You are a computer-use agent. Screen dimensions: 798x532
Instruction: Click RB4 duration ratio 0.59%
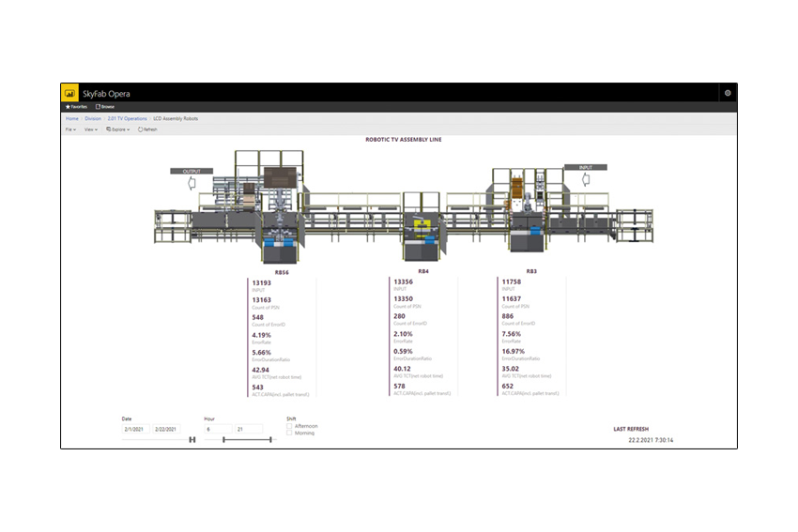pyautogui.click(x=403, y=352)
